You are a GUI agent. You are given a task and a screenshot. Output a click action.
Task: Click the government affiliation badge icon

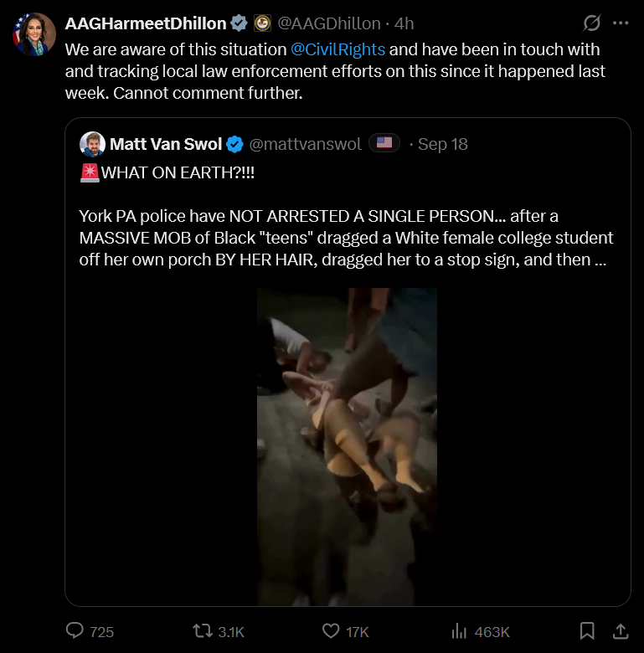[x=262, y=23]
